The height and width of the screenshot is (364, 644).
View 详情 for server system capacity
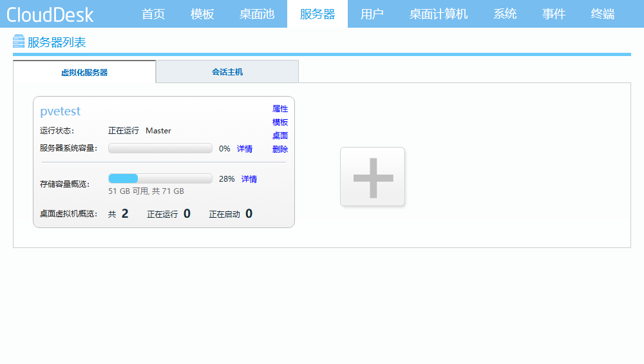[x=245, y=149]
